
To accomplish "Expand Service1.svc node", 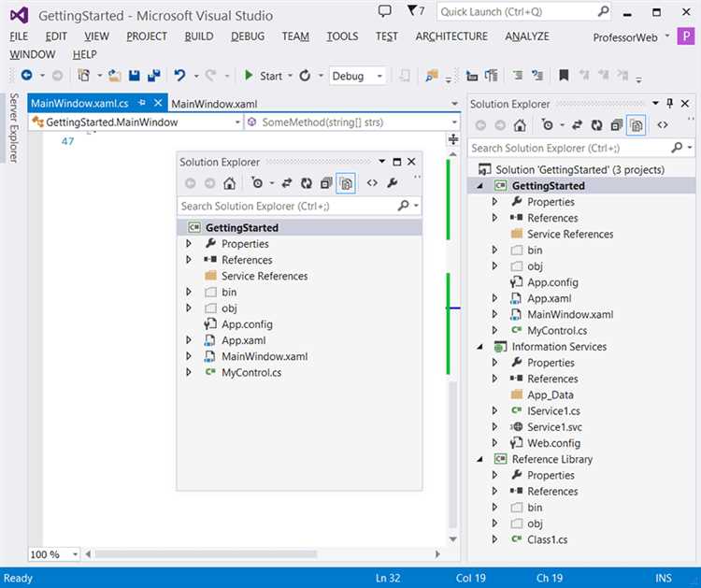I will tap(494, 427).
